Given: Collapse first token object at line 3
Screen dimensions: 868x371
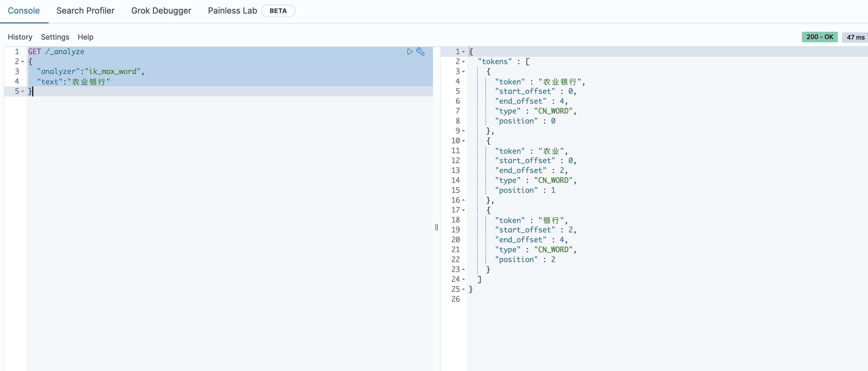Looking at the screenshot, I should click(463, 71).
